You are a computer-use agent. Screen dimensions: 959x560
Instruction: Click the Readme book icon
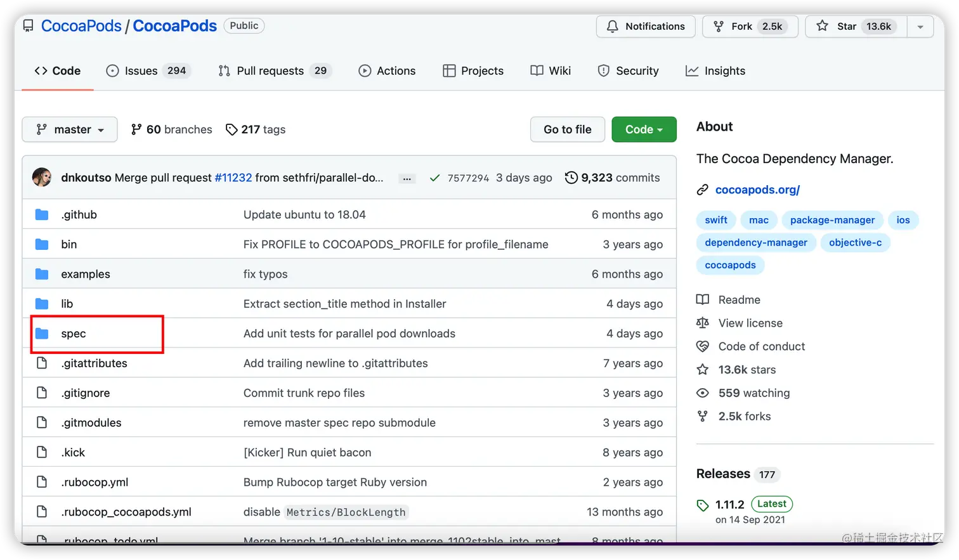tap(703, 300)
